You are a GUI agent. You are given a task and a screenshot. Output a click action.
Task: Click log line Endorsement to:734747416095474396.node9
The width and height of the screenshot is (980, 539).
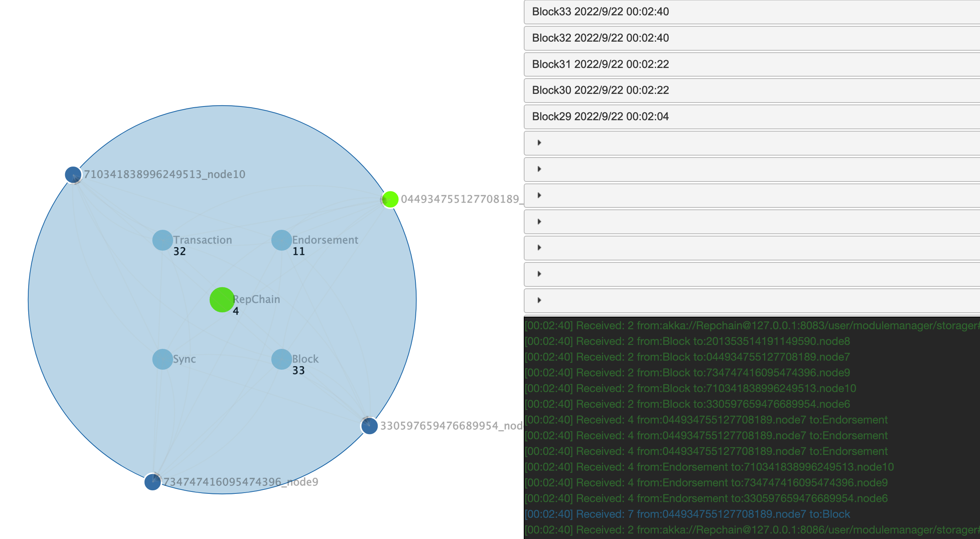click(706, 483)
